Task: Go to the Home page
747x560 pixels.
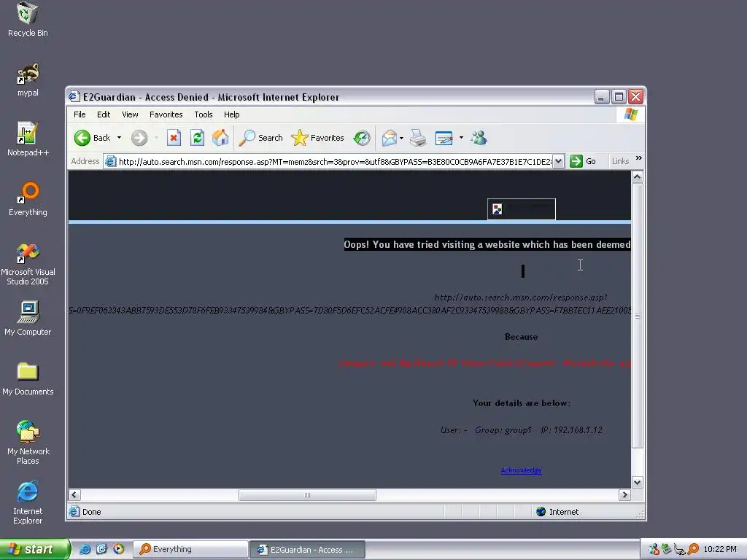Action: pyautogui.click(x=220, y=138)
